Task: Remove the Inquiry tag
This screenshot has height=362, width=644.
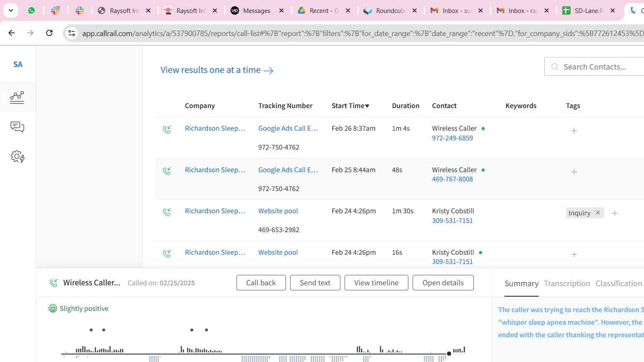Action: pos(598,213)
